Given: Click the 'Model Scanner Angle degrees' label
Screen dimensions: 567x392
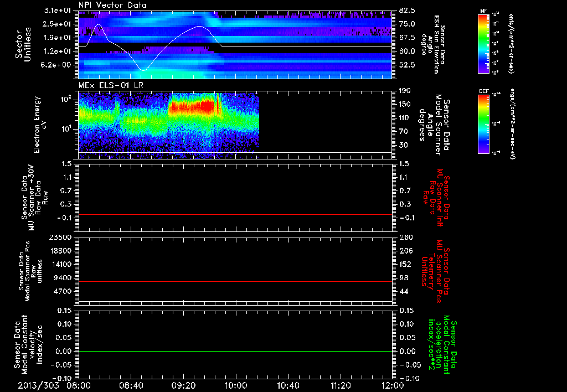Looking at the screenshot, I should pyautogui.click(x=434, y=125).
